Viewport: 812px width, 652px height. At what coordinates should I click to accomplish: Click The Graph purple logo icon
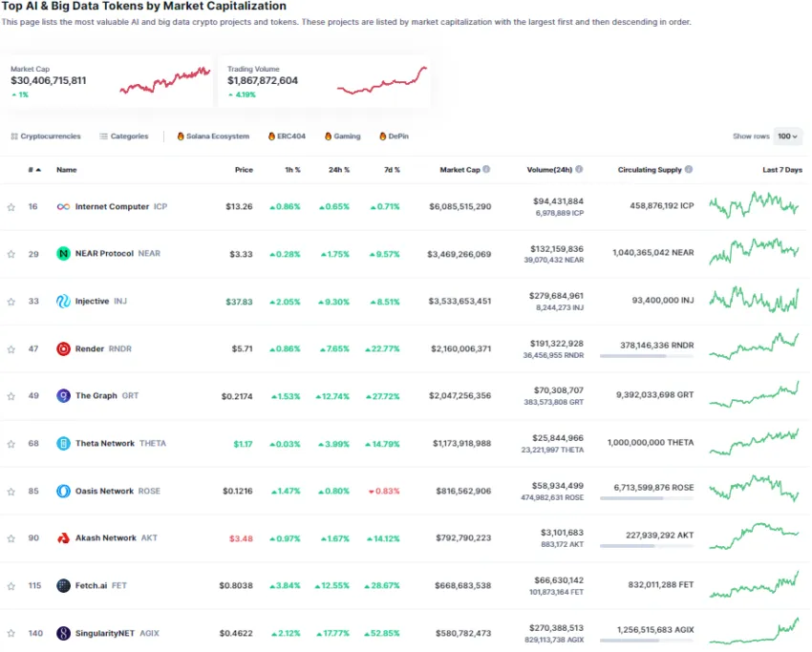[x=63, y=396]
